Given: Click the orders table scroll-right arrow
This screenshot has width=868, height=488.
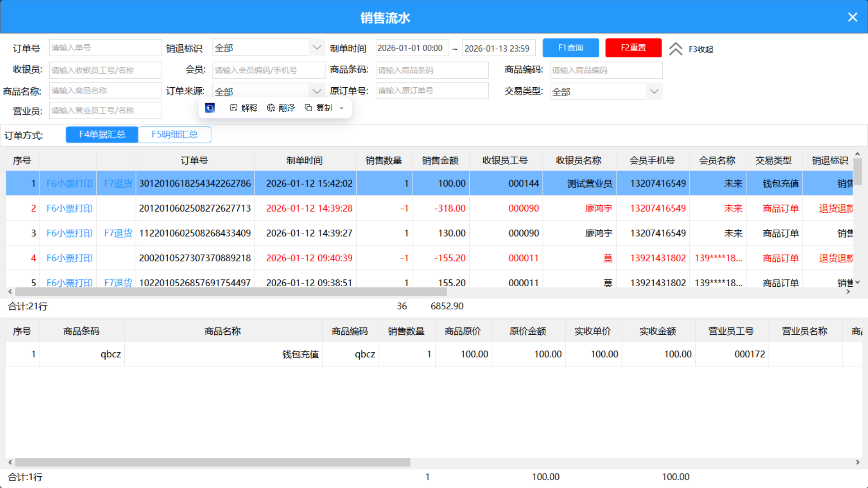Looking at the screenshot, I should point(848,292).
